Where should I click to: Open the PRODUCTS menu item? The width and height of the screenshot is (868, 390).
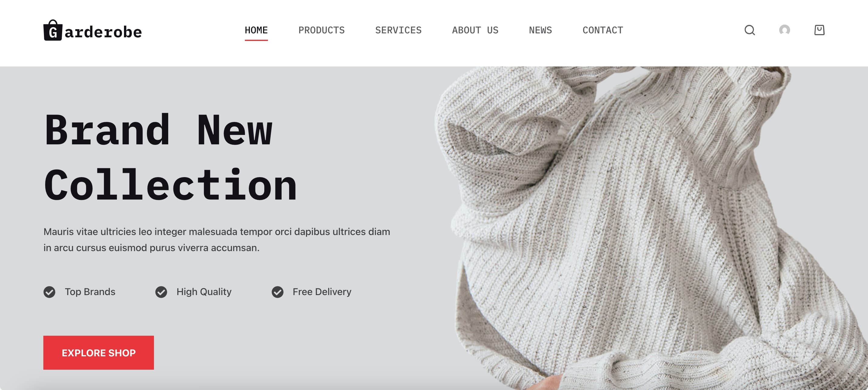(322, 30)
